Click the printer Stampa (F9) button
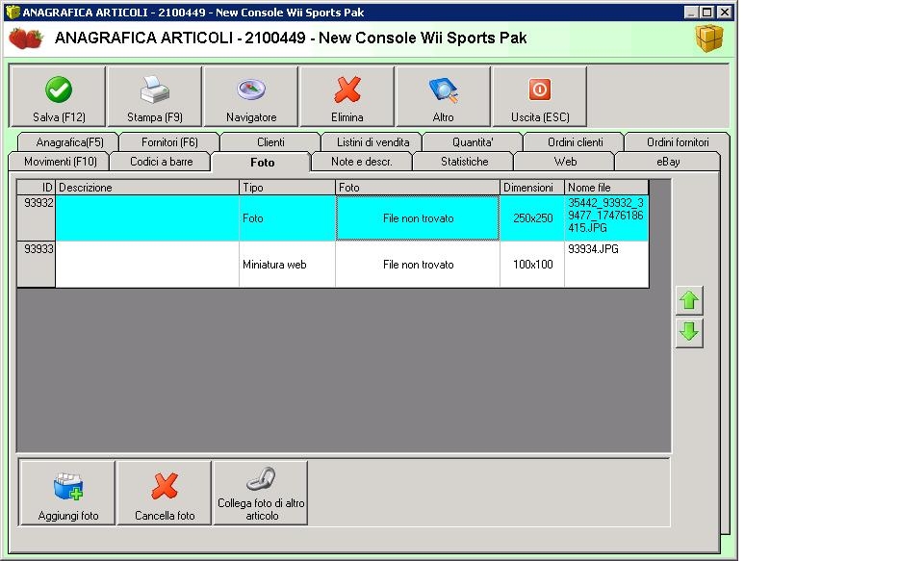 point(155,96)
